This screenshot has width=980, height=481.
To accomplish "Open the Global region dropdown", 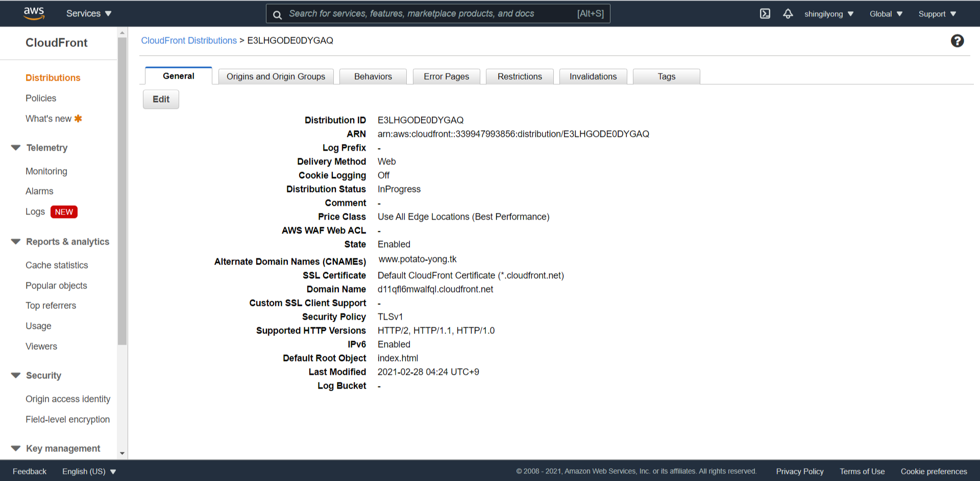I will (886, 14).
